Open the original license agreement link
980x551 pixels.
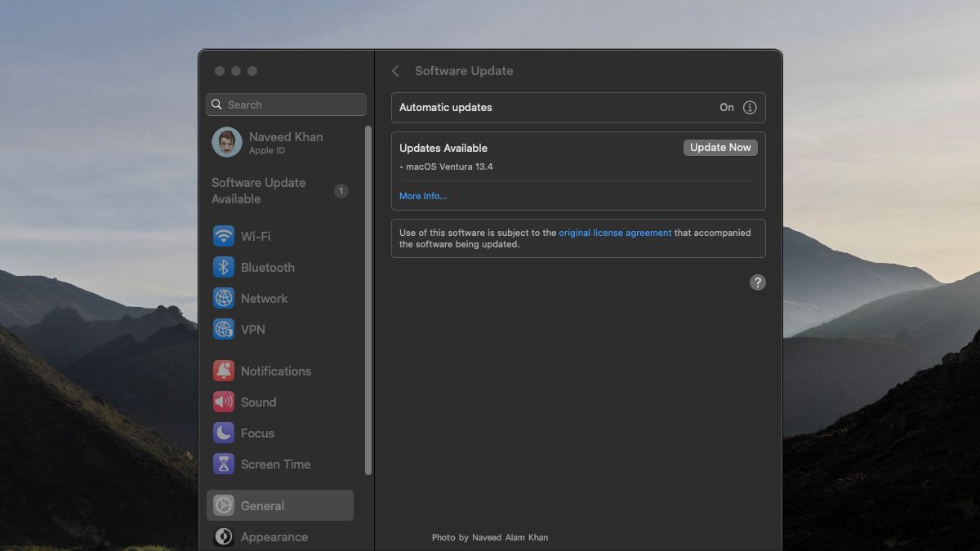(615, 233)
